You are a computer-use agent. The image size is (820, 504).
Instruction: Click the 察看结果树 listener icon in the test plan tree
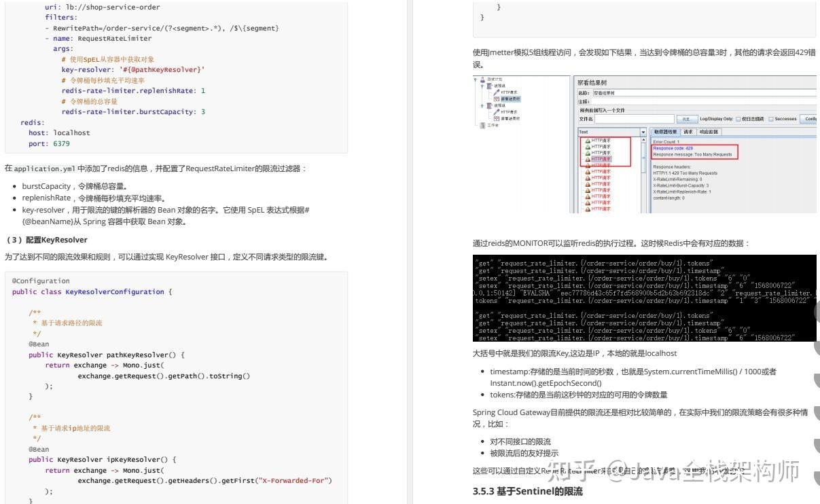[496, 99]
